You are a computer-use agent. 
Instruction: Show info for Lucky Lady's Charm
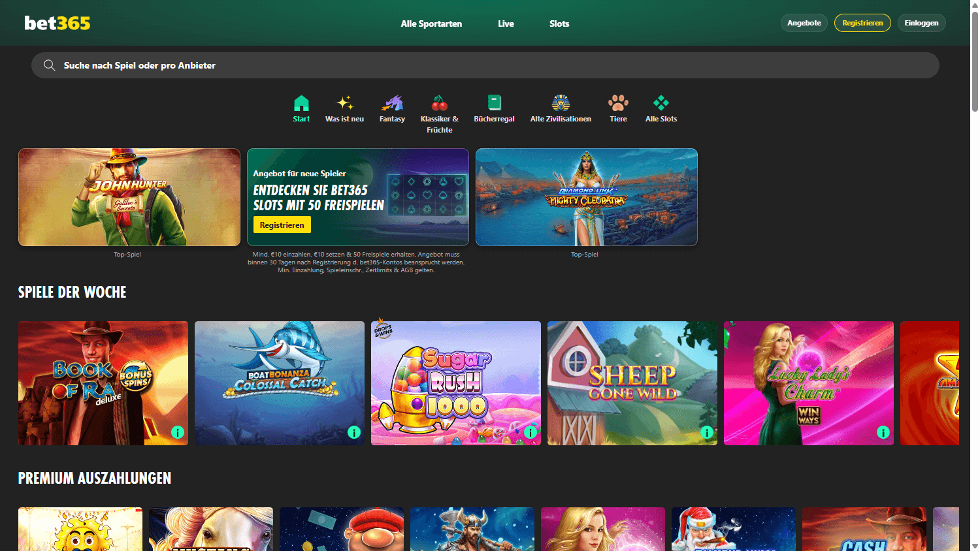click(883, 432)
